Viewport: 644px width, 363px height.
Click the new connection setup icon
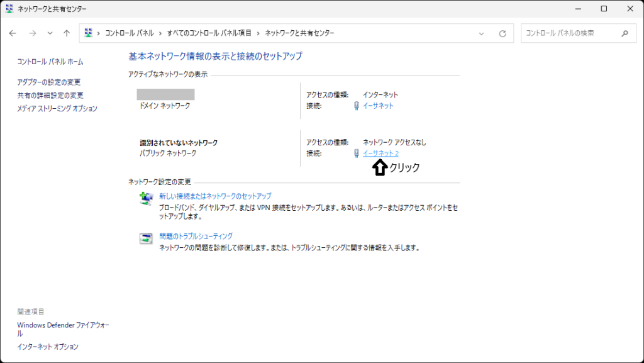(146, 199)
